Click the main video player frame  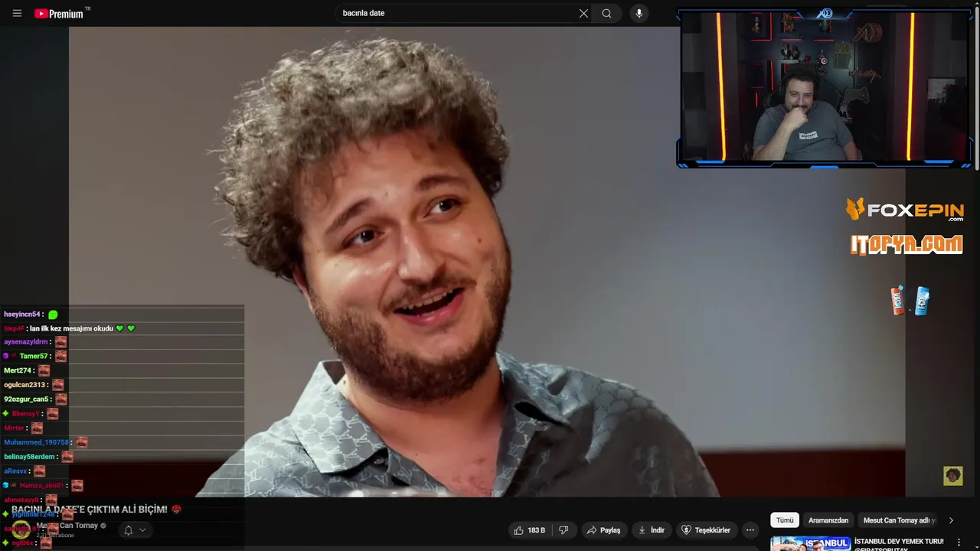click(487, 262)
